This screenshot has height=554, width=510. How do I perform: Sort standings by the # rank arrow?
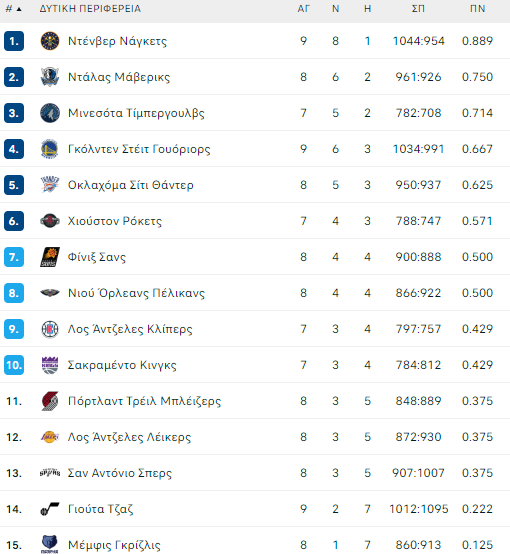13,9
